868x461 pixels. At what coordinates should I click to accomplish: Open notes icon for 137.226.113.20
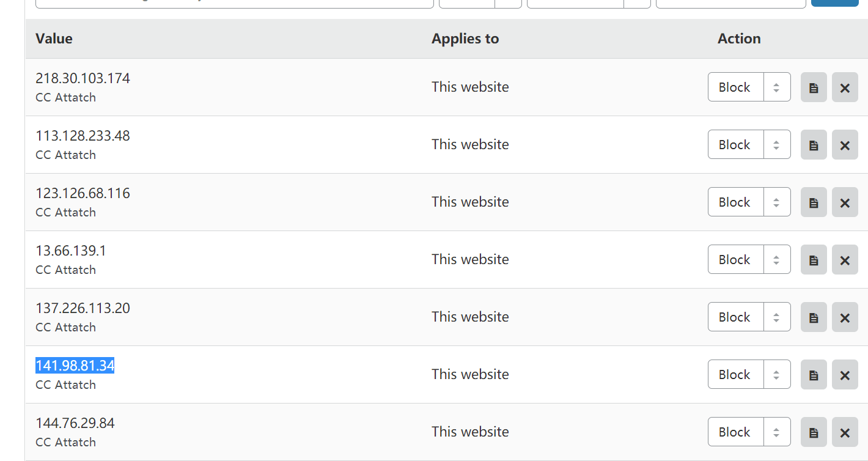click(814, 317)
